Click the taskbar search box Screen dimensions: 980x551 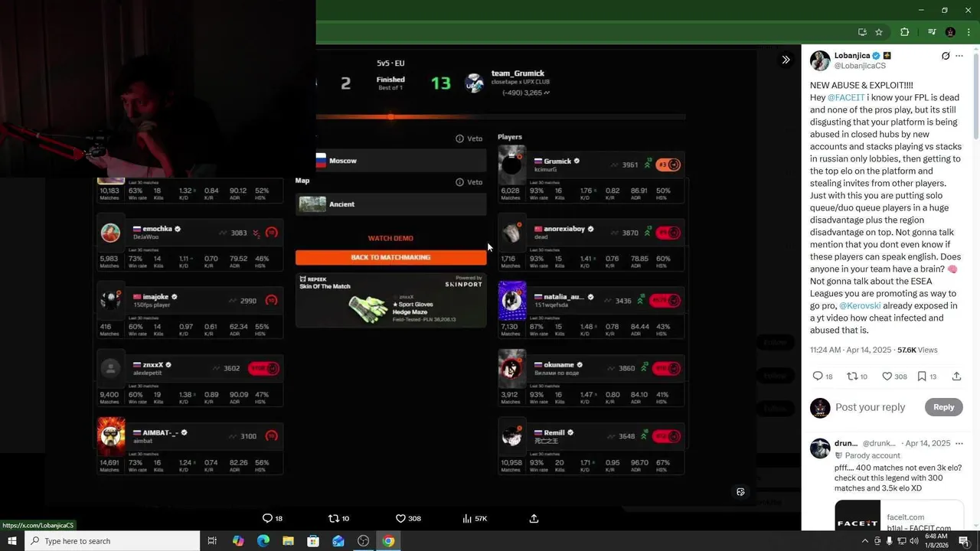point(112,541)
